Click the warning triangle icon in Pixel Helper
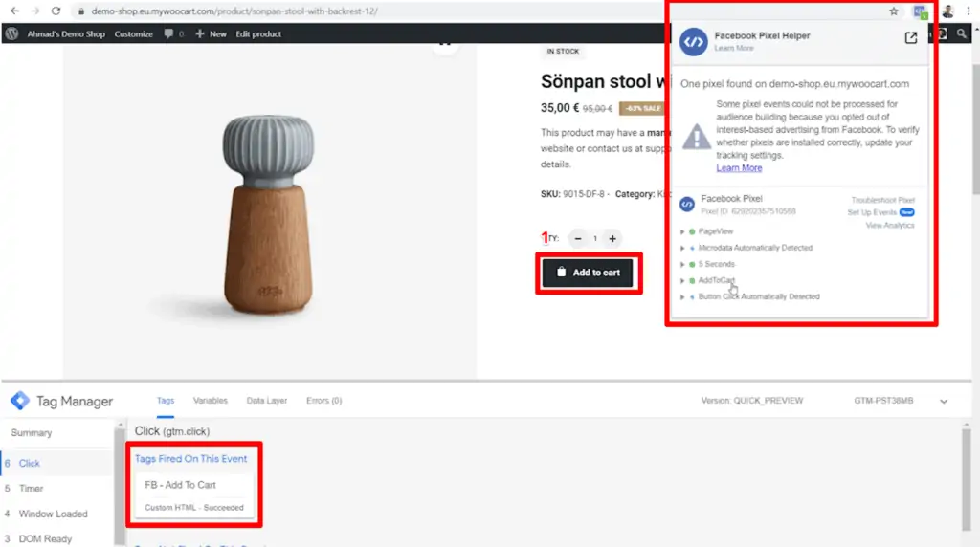 coord(697,136)
